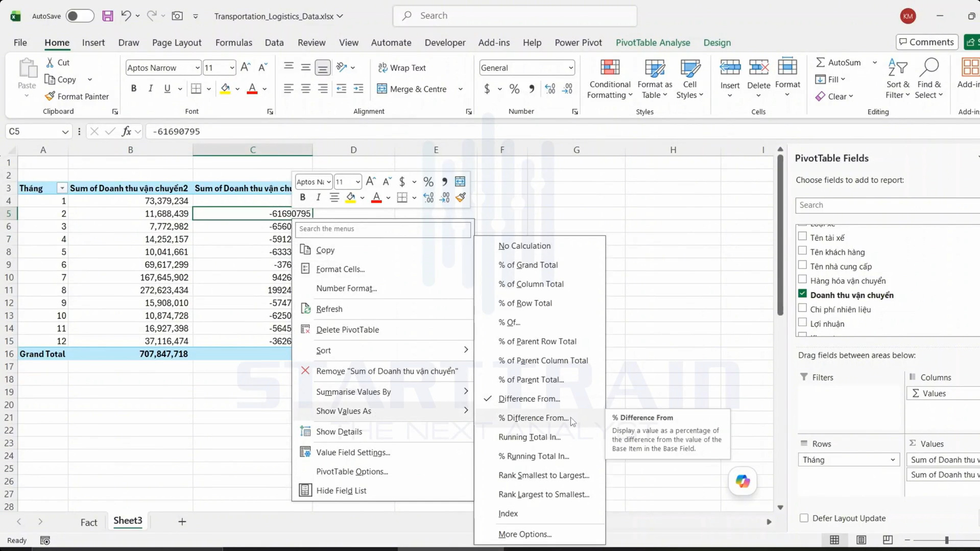Click mini toolbar format painter icon

[461, 198]
